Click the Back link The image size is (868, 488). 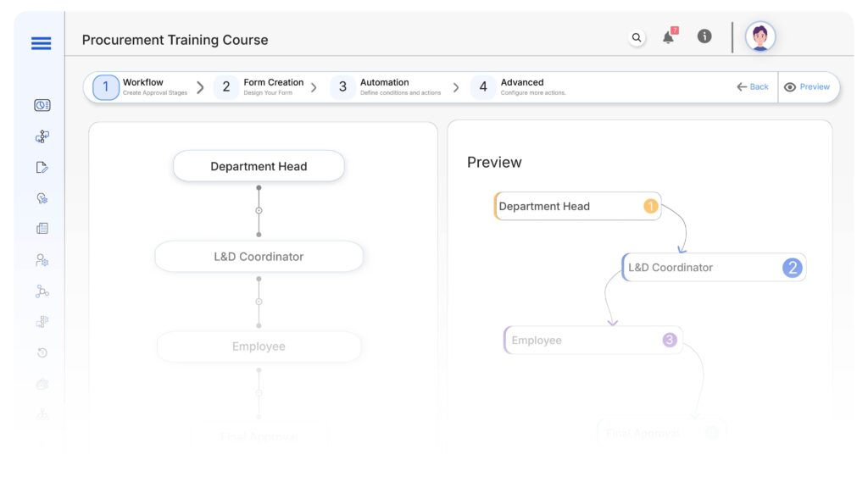click(753, 87)
